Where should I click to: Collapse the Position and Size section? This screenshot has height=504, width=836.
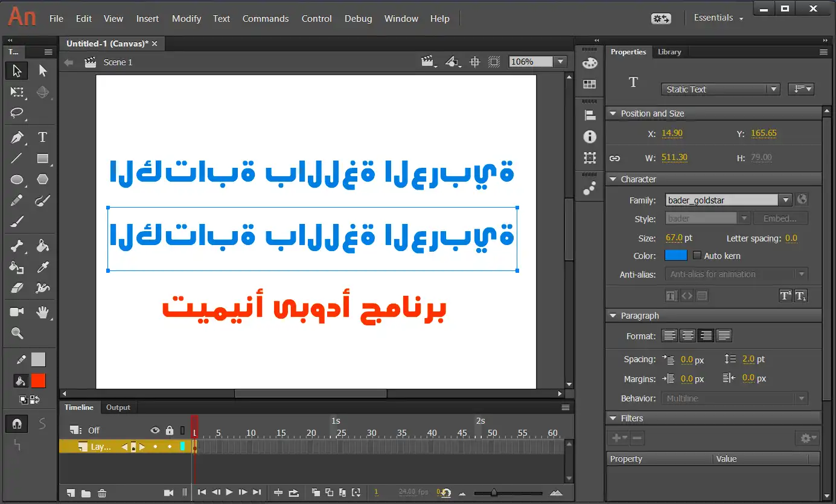pyautogui.click(x=613, y=113)
